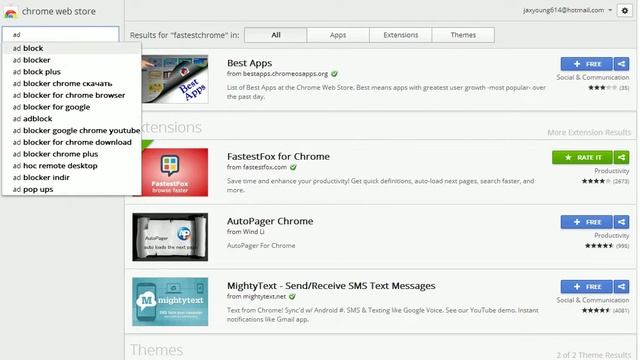Click the MightyText thumbnail image
The width and height of the screenshot is (640, 360).
click(x=170, y=302)
